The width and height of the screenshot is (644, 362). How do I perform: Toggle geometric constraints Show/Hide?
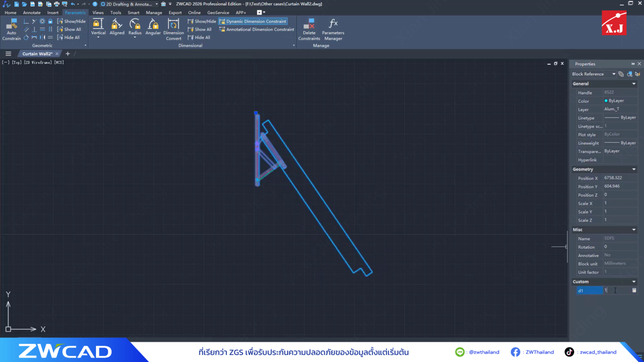71,21
